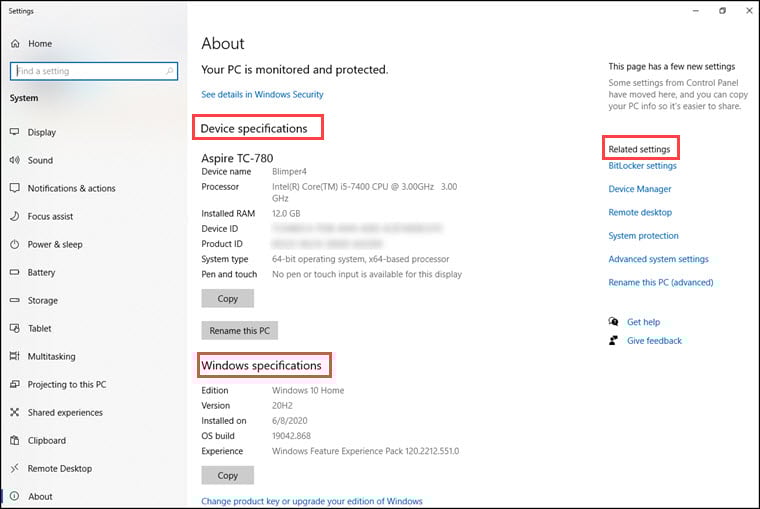Select About in the sidebar
The width and height of the screenshot is (760, 509).
click(40, 496)
